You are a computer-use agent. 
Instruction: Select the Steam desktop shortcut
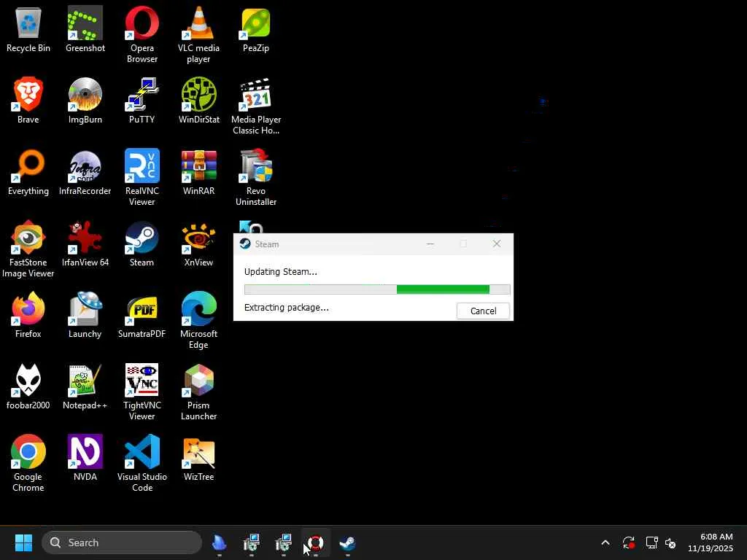[x=142, y=244]
